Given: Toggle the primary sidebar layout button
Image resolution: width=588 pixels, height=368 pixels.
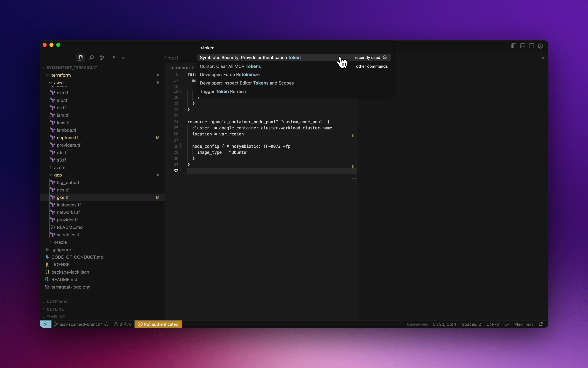Looking at the screenshot, I should click(x=514, y=46).
